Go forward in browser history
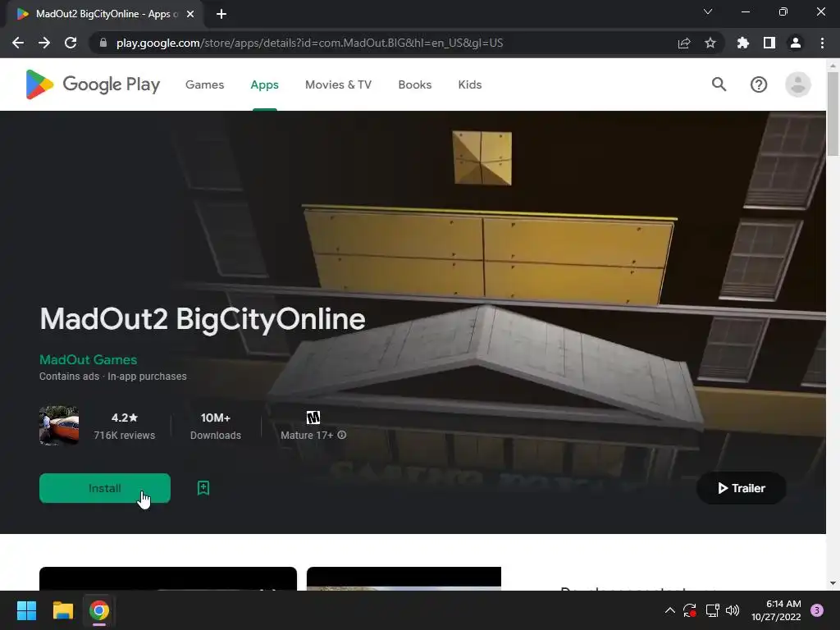This screenshot has width=840, height=630. (44, 43)
